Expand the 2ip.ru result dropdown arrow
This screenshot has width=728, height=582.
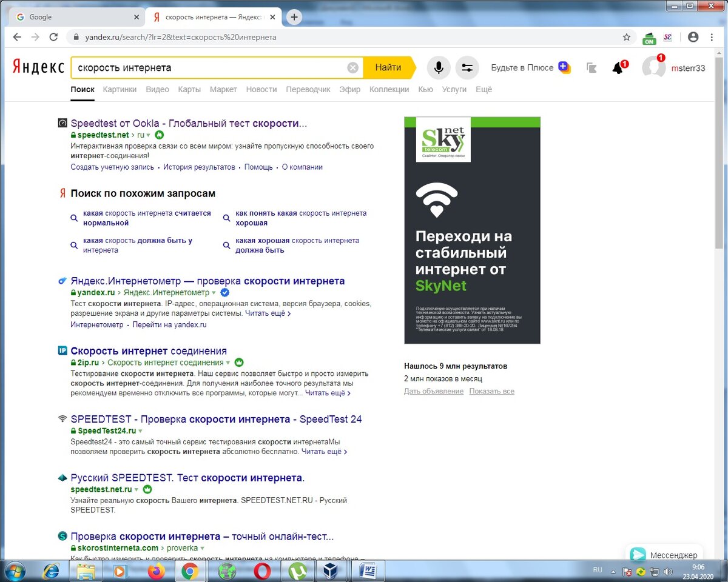pyautogui.click(x=228, y=363)
